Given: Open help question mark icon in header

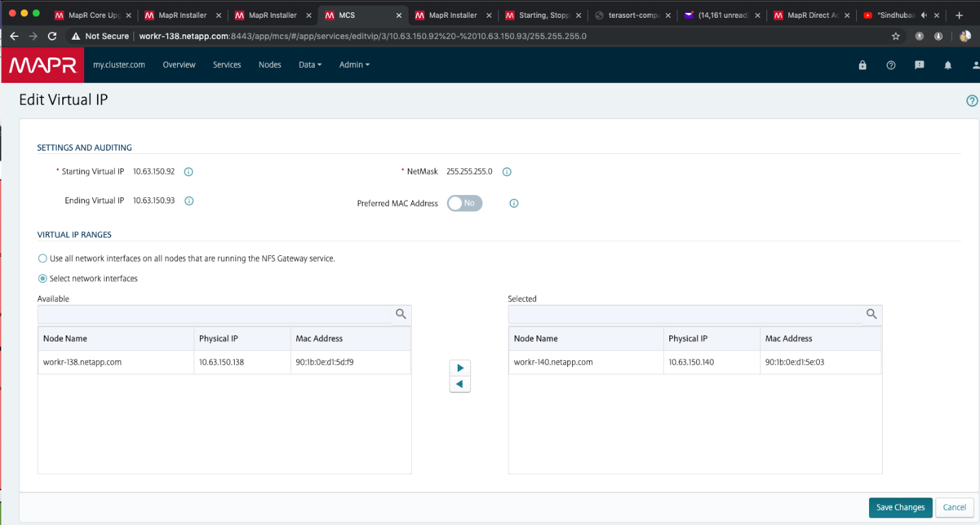Looking at the screenshot, I should [x=891, y=65].
